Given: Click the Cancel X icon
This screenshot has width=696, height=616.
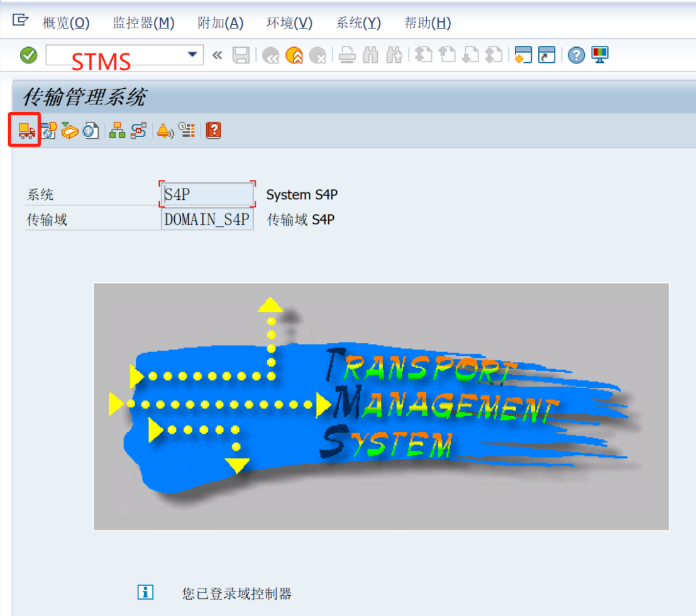Looking at the screenshot, I should [318, 55].
